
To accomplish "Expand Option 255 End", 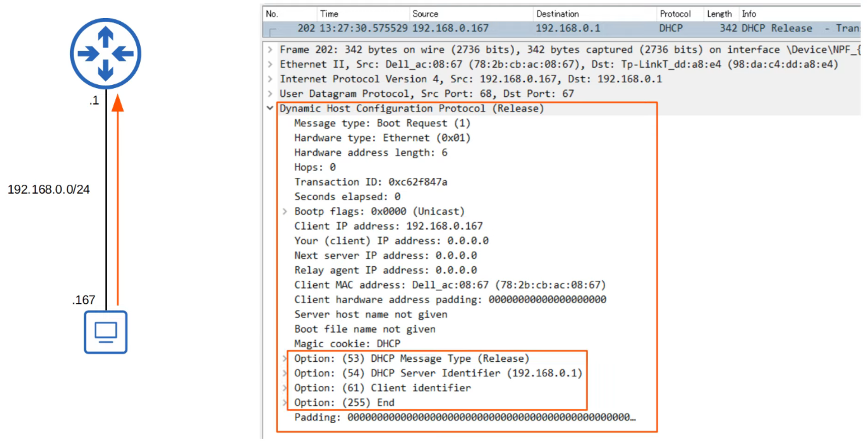I will click(285, 403).
